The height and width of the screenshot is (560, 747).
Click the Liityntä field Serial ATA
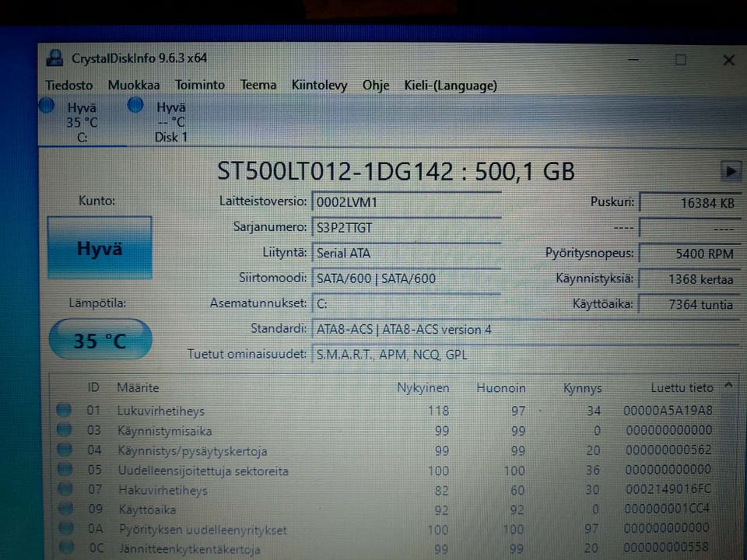pos(406,253)
